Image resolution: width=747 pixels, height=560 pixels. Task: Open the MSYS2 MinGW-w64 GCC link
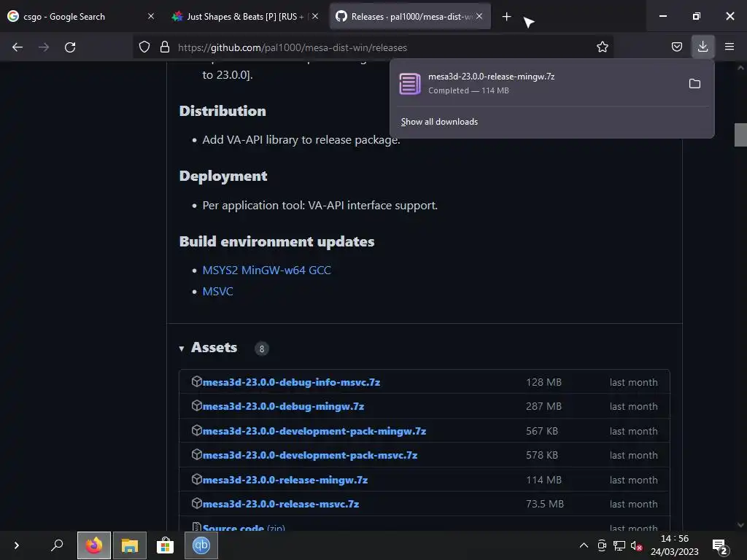click(266, 271)
